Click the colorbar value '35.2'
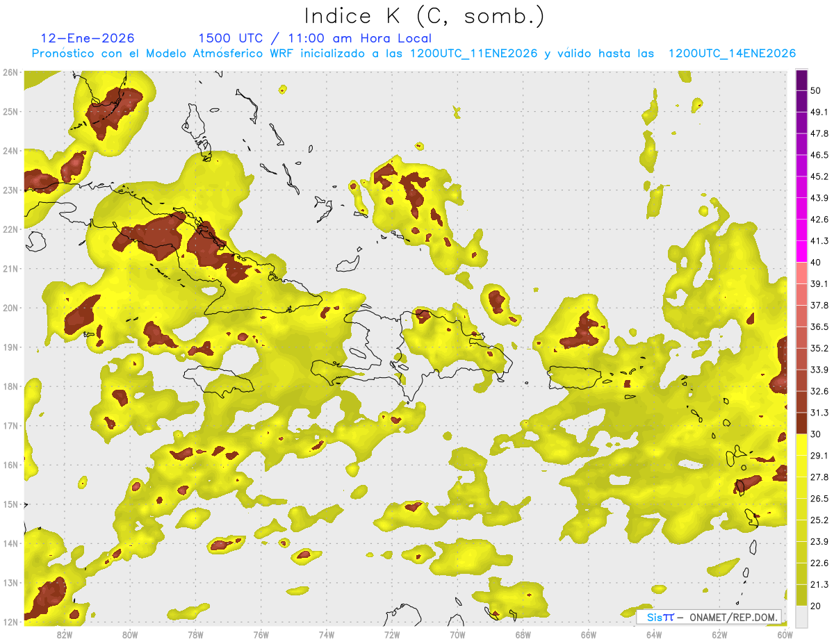Screen dimensions: 834x644 [x=819, y=348]
